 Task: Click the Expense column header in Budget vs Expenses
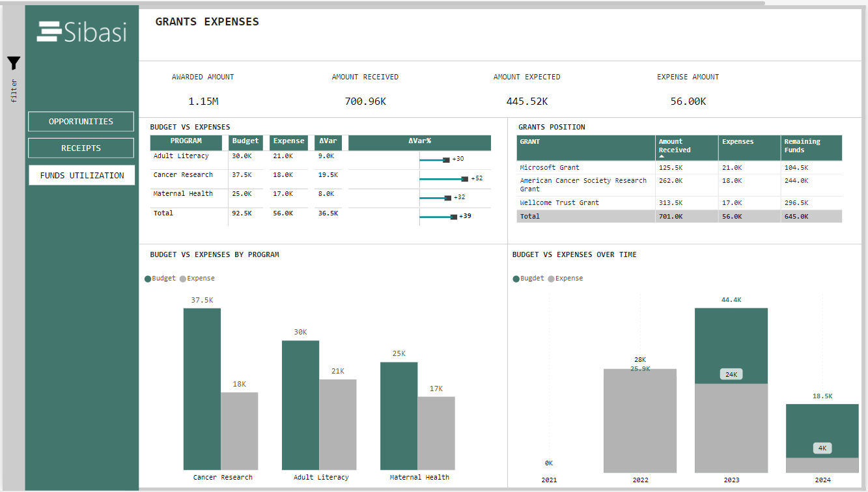pos(288,143)
